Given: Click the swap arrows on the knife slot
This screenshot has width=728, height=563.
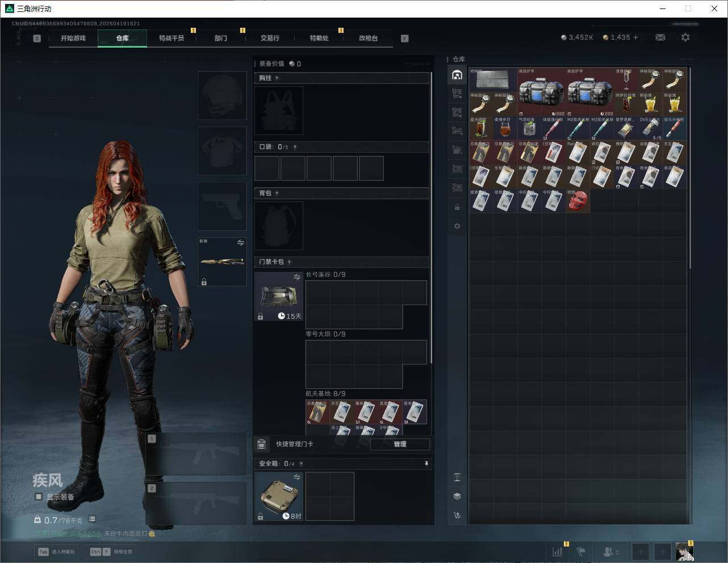Looking at the screenshot, I should [240, 243].
